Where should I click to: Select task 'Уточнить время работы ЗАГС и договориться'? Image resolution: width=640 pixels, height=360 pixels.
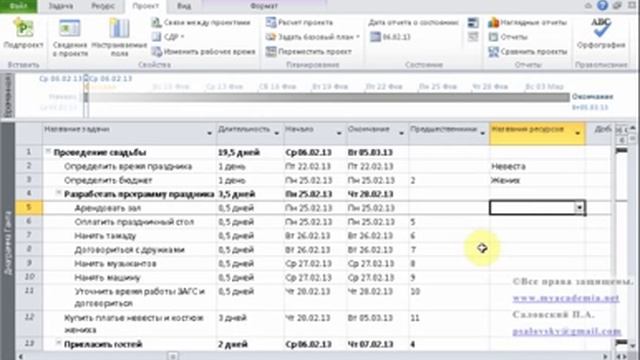(140, 297)
